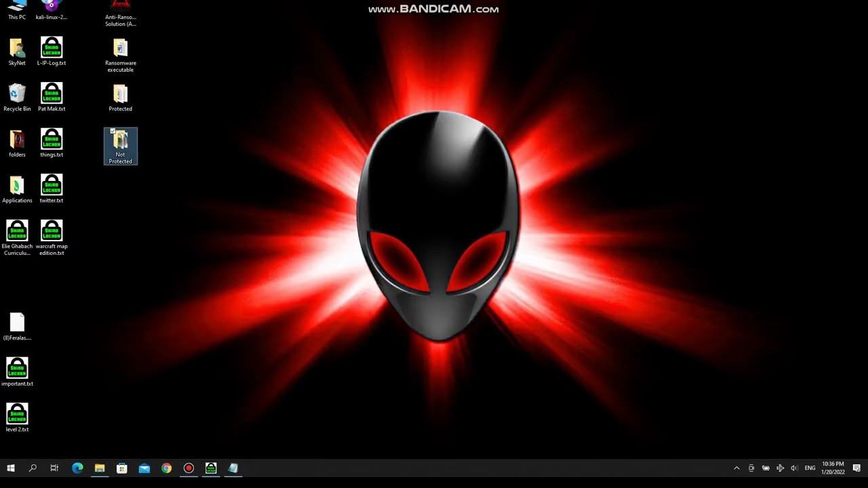Image resolution: width=868 pixels, height=488 pixels.
Task: Open the Action Center notifications
Action: click(x=856, y=468)
